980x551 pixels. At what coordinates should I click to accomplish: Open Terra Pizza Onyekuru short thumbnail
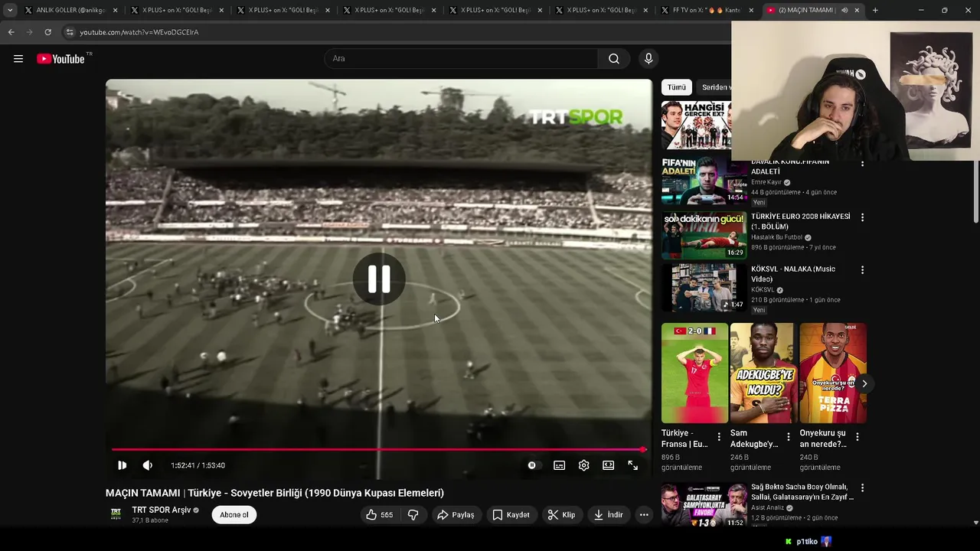pyautogui.click(x=833, y=373)
